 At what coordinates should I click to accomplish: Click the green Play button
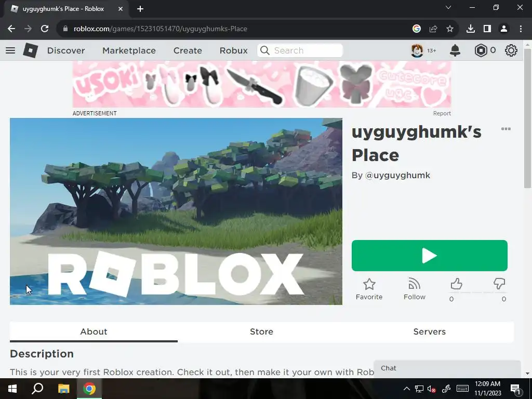point(430,256)
